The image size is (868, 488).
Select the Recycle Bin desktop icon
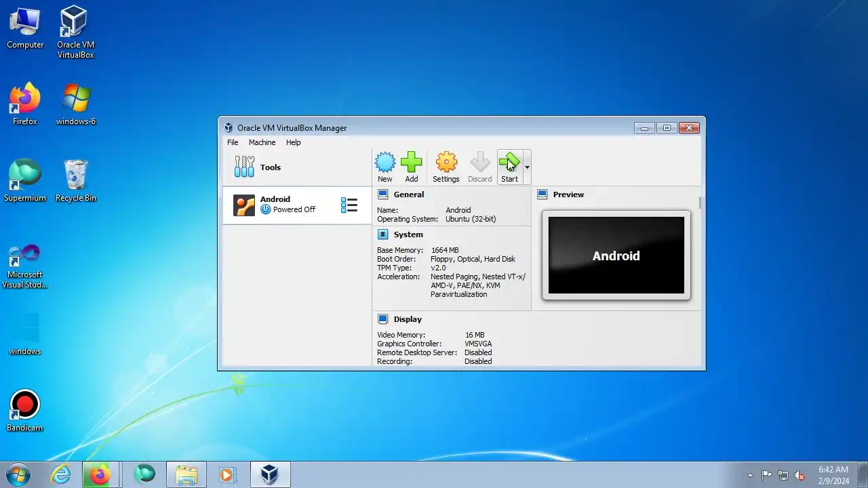[75, 180]
